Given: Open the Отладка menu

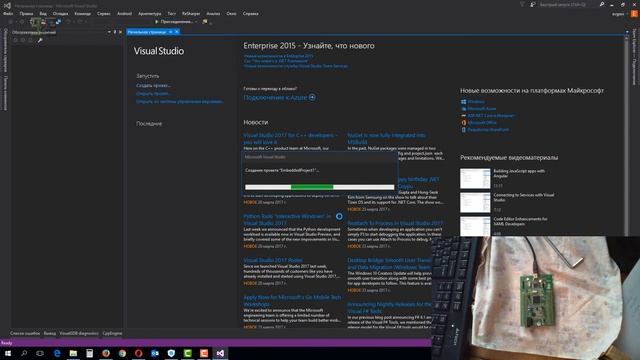Looking at the screenshot, I should coord(60,13).
